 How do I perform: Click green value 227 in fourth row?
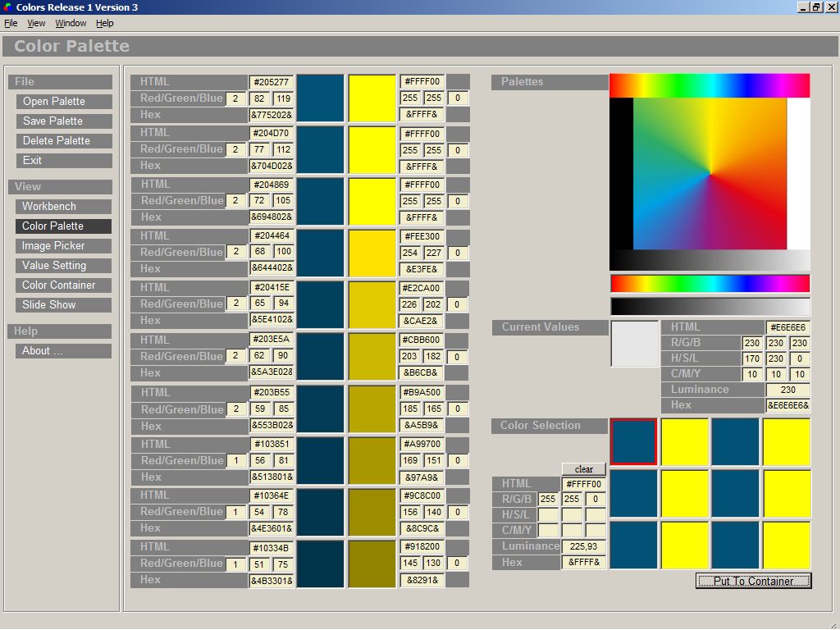[433, 253]
